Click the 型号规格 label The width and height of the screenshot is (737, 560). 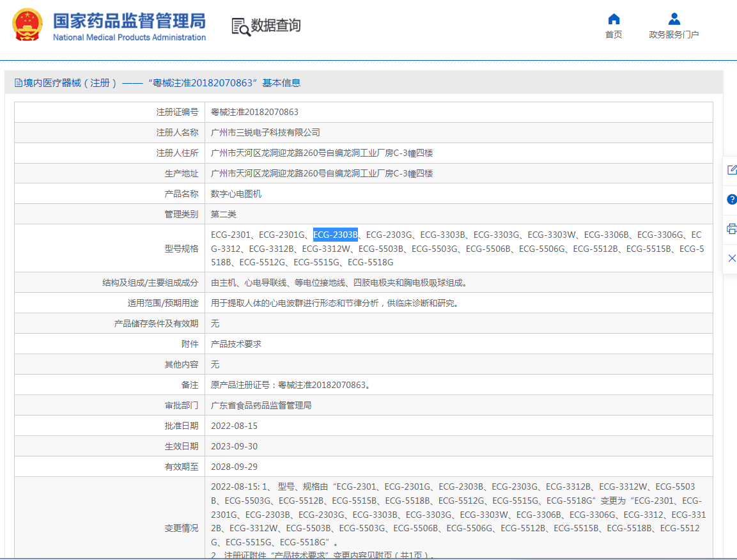[x=182, y=249]
